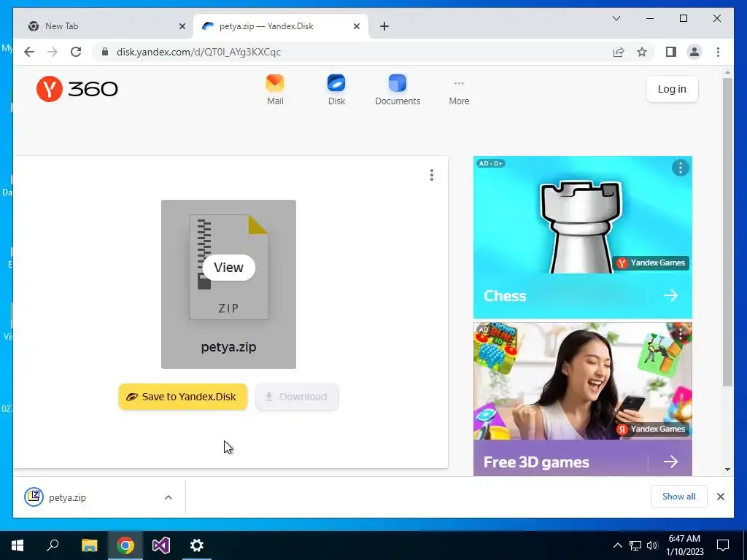The image size is (747, 560).
Task: Close the petya.zip Yandex.Disk tab
Action: [356, 27]
